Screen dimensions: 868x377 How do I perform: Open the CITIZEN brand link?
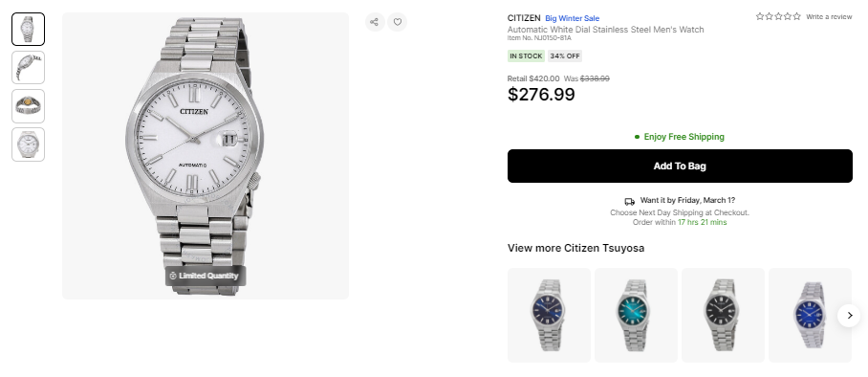[x=524, y=18]
